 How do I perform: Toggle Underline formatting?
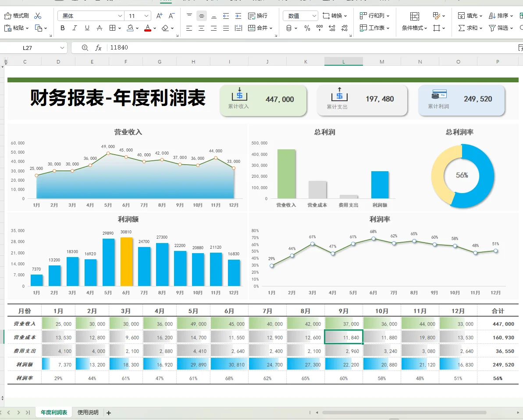[87, 28]
